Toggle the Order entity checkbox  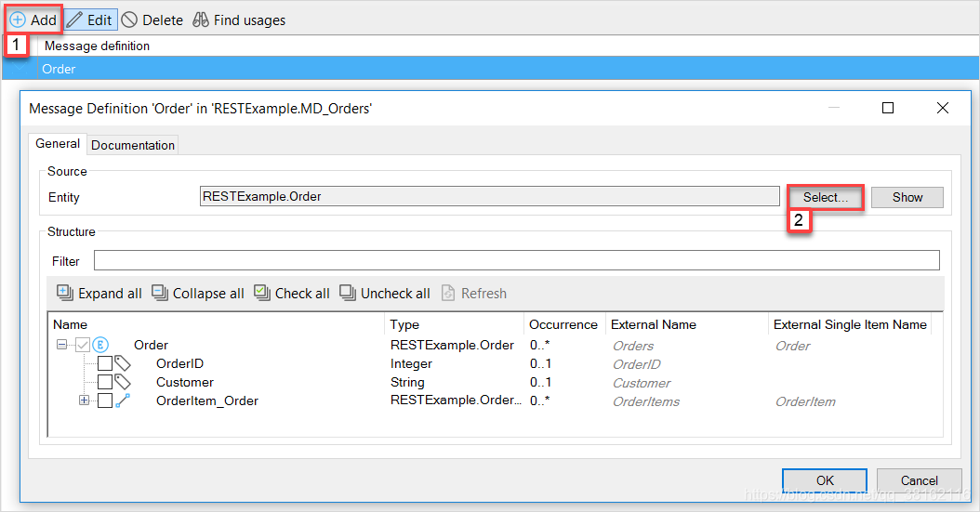[83, 345]
